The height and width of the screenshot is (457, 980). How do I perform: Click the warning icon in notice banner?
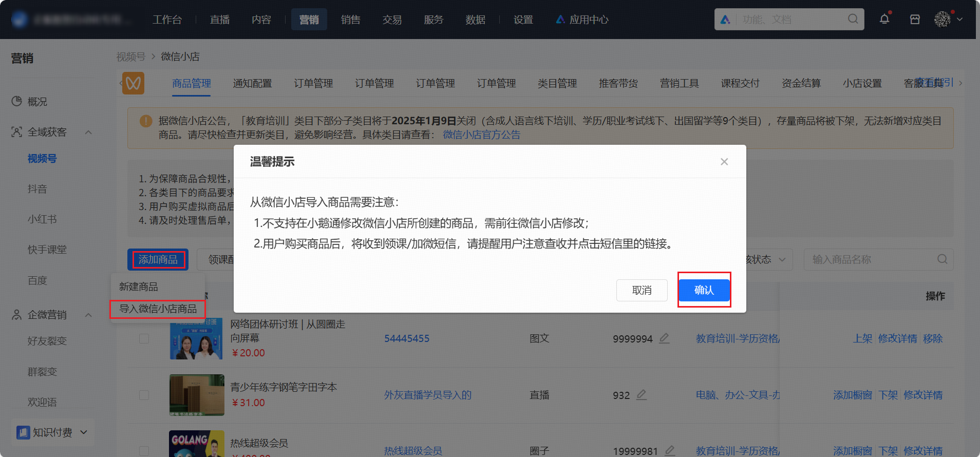pyautogui.click(x=146, y=121)
